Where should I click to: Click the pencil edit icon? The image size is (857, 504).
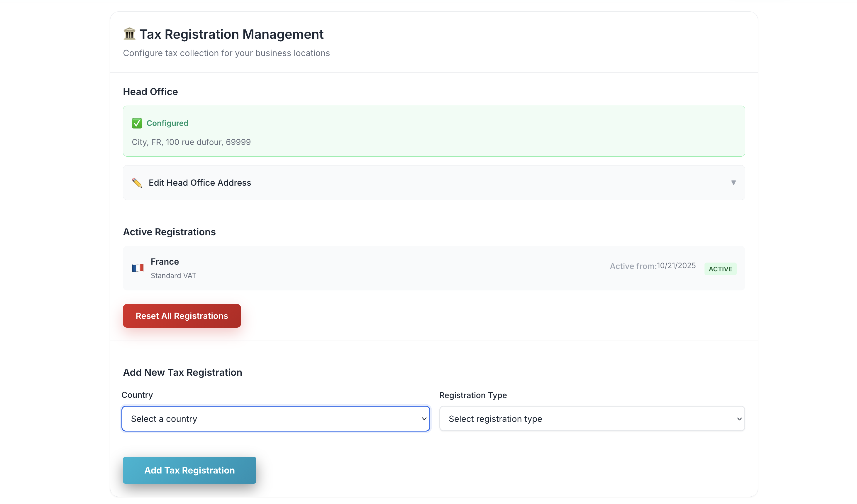pyautogui.click(x=137, y=183)
